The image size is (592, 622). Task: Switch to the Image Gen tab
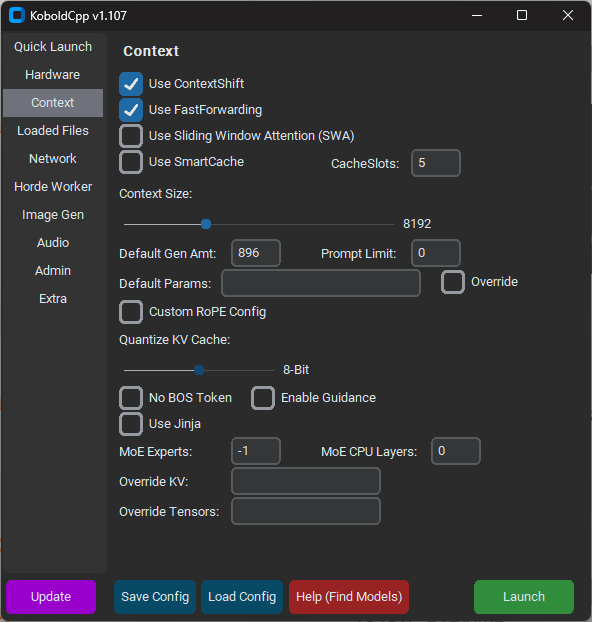[53, 215]
